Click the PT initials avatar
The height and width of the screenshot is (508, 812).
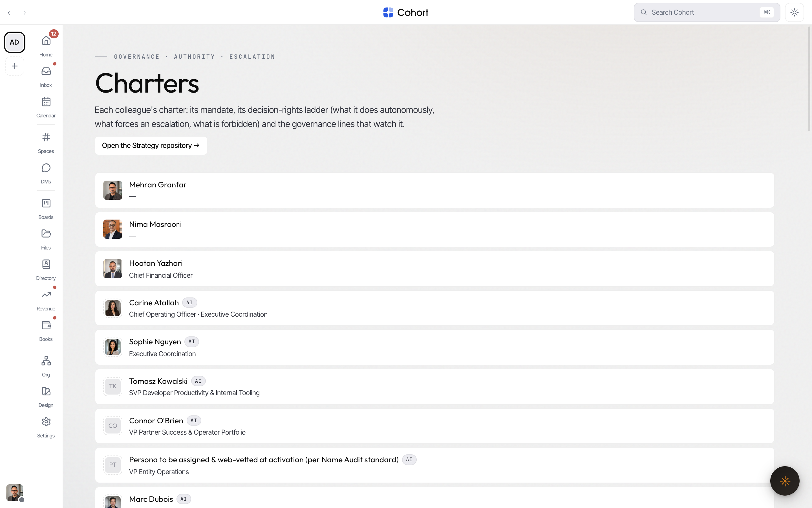point(113,465)
